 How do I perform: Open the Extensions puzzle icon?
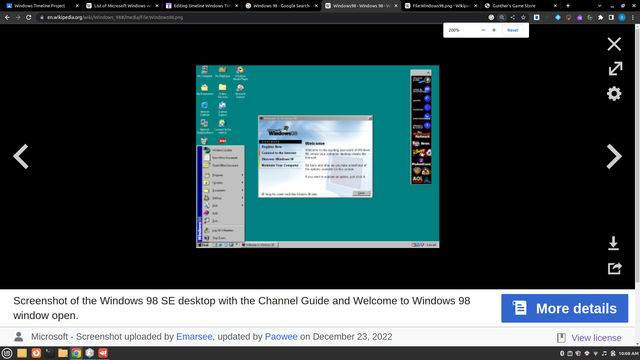click(x=600, y=18)
